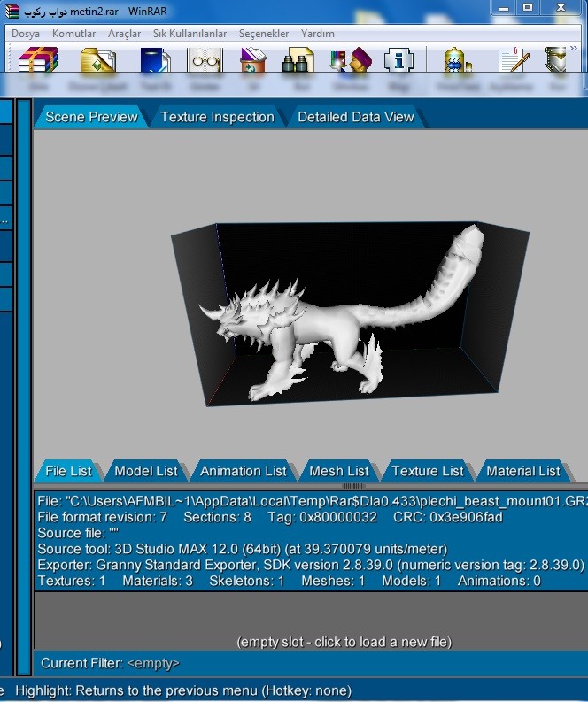The height and width of the screenshot is (702, 588).
Task: Open the Sık Kullanılanlar menu
Action: pos(190,34)
